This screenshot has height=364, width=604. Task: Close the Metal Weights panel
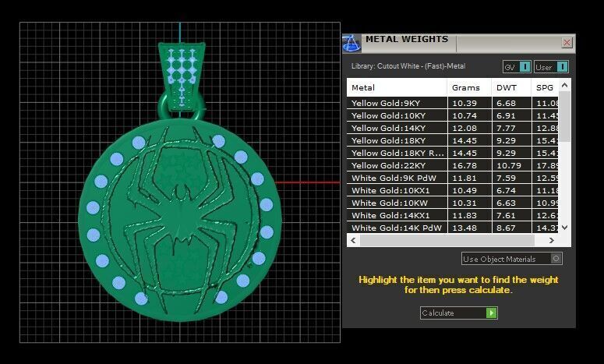click(567, 42)
